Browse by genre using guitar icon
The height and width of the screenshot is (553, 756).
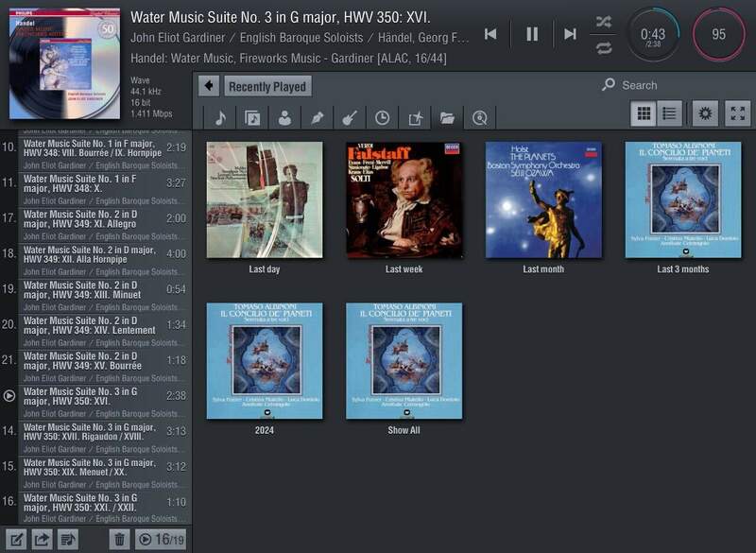click(349, 117)
